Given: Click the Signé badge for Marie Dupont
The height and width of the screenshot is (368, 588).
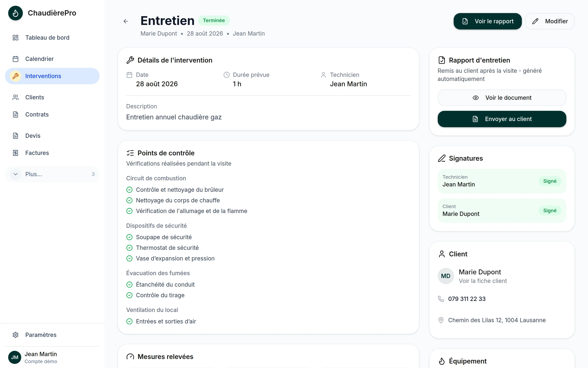Looking at the screenshot, I should [x=550, y=211].
